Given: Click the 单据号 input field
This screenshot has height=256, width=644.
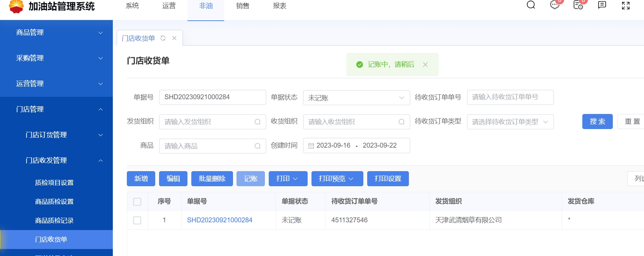Looking at the screenshot, I should click(212, 97).
